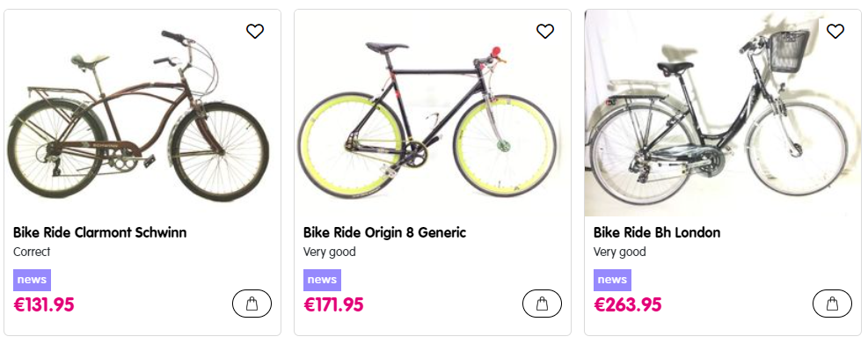This screenshot has width=868, height=344.
Task: Select the €171.95 price
Action: coord(334,304)
